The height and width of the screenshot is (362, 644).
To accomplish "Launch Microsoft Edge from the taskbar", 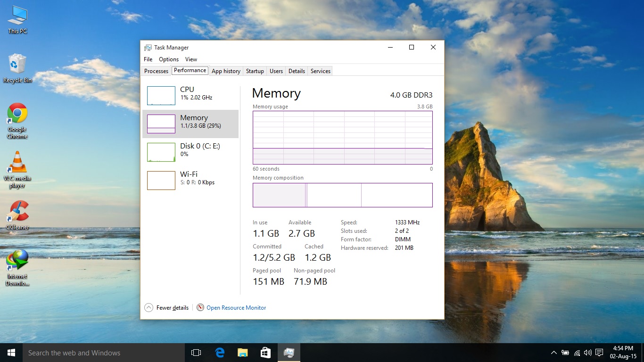I will 220,353.
